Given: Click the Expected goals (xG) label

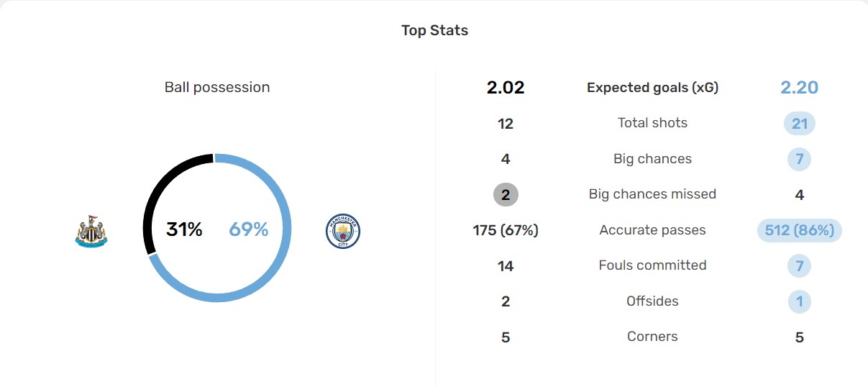Looking at the screenshot, I should [652, 88].
